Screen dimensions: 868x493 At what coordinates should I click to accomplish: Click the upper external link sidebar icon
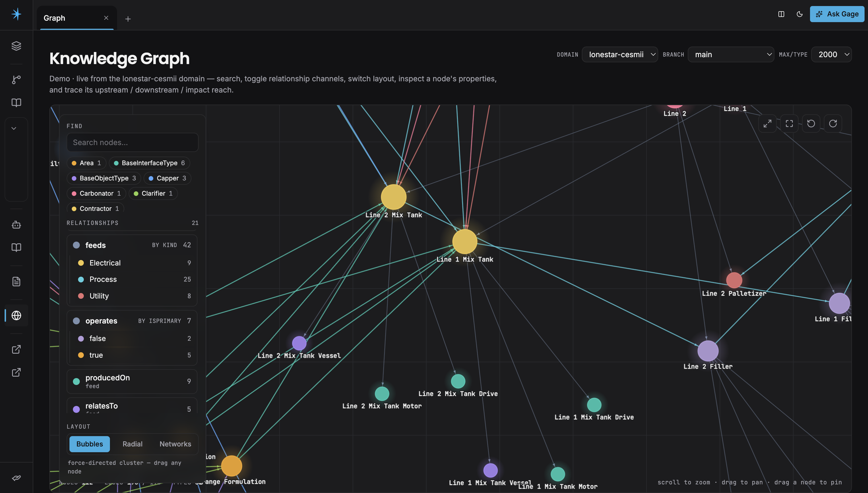[16, 349]
